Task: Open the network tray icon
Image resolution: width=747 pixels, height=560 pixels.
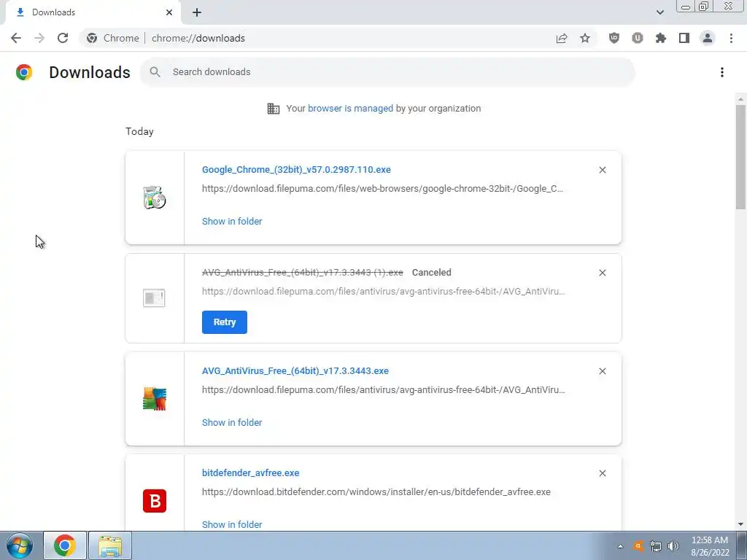Action: pos(656,546)
